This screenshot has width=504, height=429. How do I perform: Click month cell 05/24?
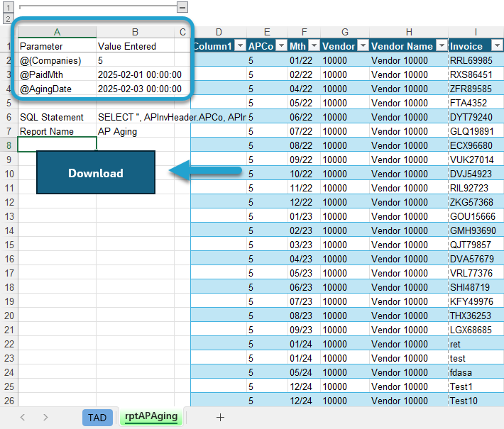point(304,372)
